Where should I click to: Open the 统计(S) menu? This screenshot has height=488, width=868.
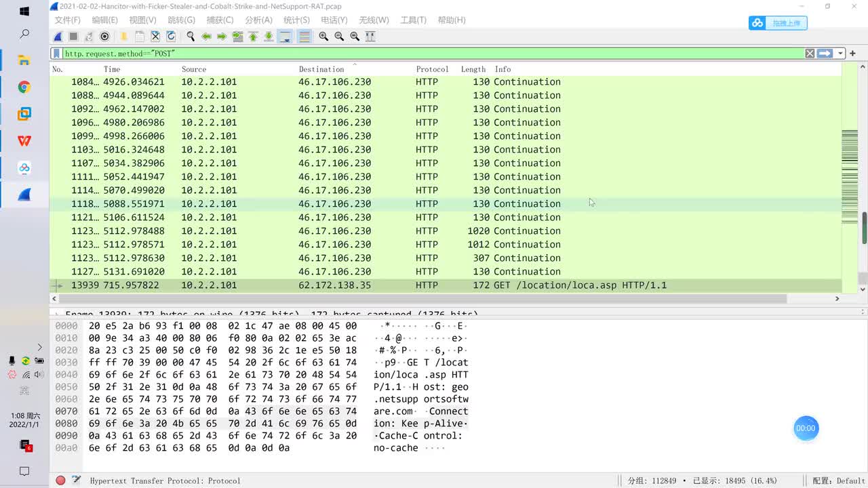coord(296,20)
